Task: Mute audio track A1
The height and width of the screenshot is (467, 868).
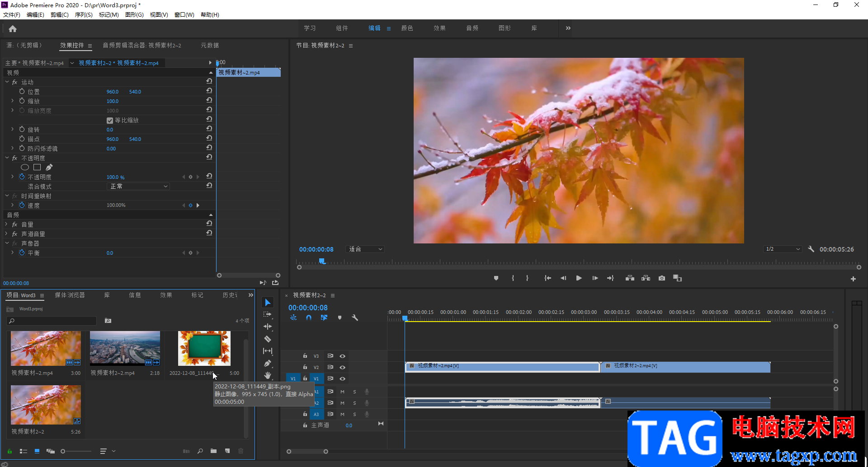Action: (342, 392)
